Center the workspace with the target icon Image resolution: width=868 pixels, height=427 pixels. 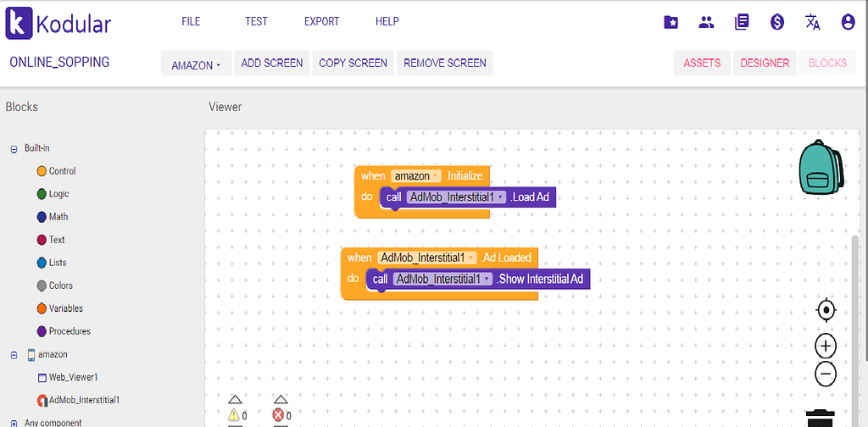(x=826, y=310)
